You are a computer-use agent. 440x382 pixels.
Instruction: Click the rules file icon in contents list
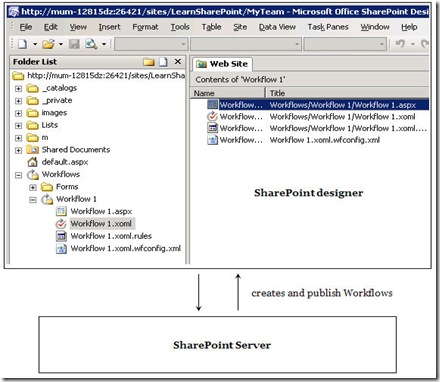point(212,128)
